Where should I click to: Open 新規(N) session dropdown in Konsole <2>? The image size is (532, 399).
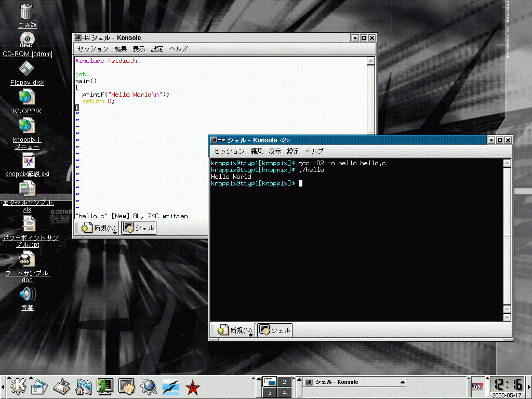(x=235, y=330)
